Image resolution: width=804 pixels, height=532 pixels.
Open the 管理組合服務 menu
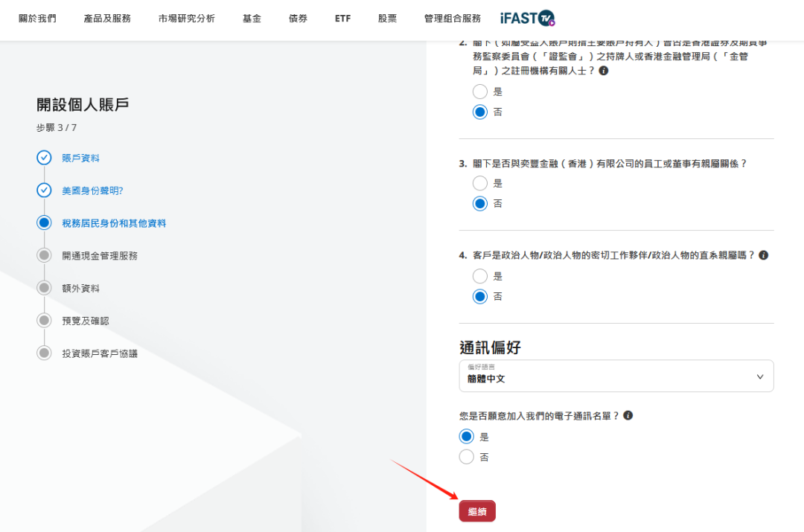[453, 19]
